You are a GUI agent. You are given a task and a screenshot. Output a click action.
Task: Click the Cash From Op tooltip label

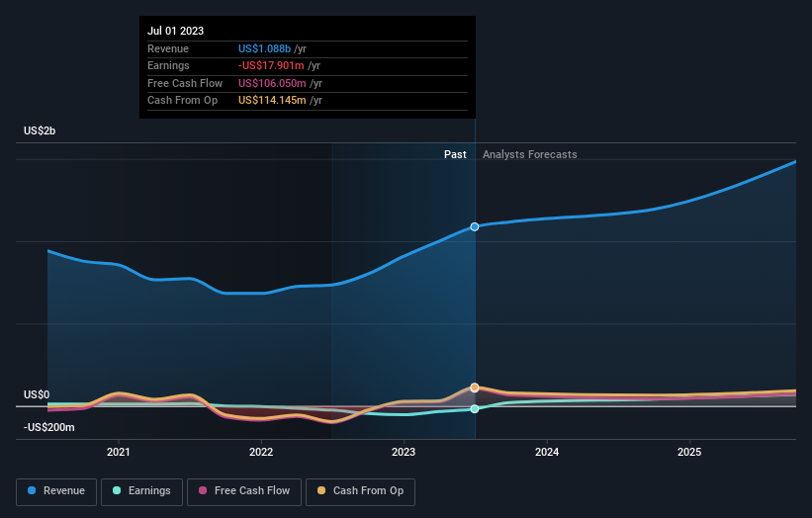tap(182, 101)
